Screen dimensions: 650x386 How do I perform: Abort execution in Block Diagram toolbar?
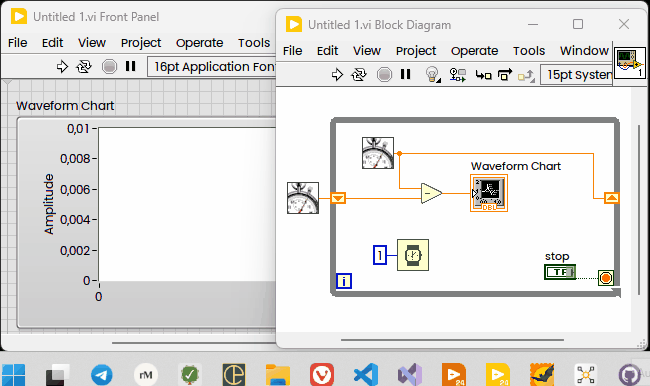coord(384,75)
